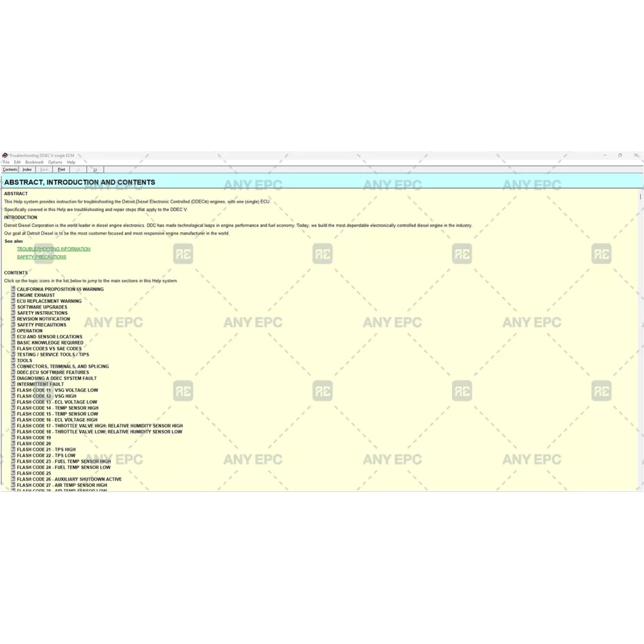Screen dimensions: 644x644
Task: Click the Intermittent Fault topic icon
Action: 13,384
